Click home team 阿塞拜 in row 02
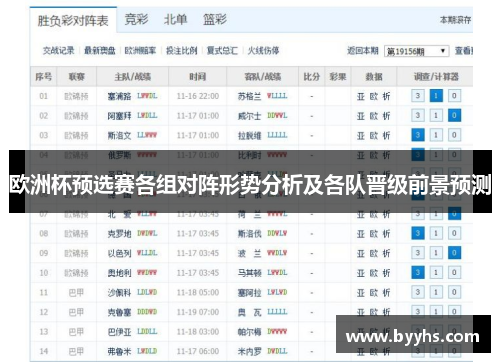The image size is (500, 362). pos(119,116)
